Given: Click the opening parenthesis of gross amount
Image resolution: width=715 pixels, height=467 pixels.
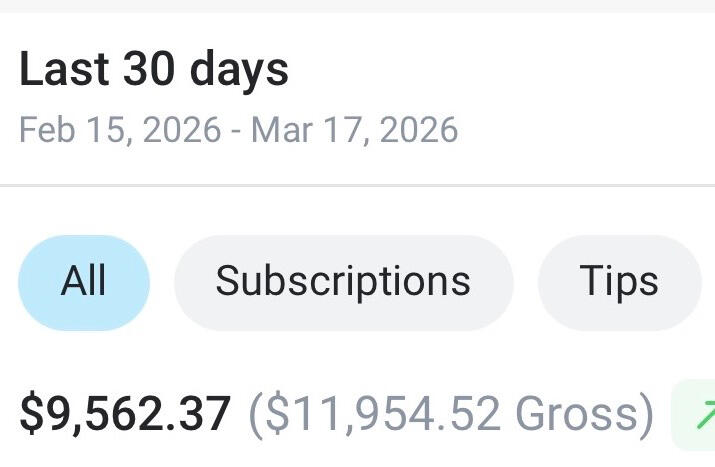Looking at the screenshot, I should (254, 414).
